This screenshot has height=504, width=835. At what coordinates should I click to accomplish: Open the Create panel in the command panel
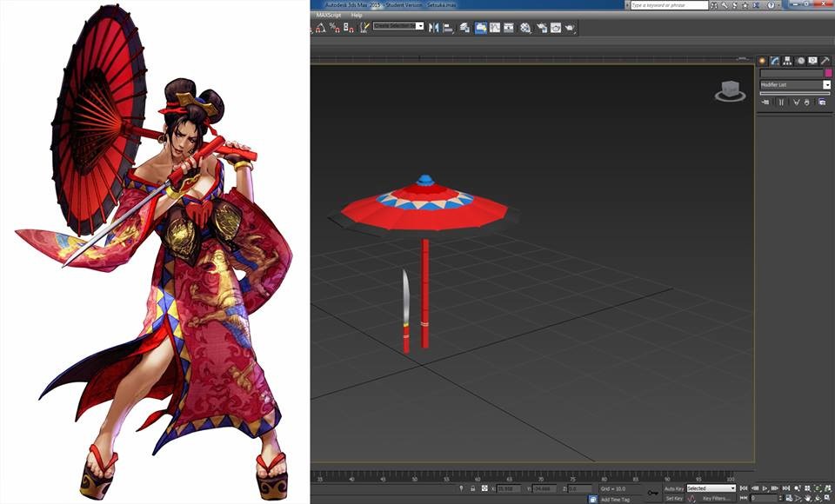(762, 59)
